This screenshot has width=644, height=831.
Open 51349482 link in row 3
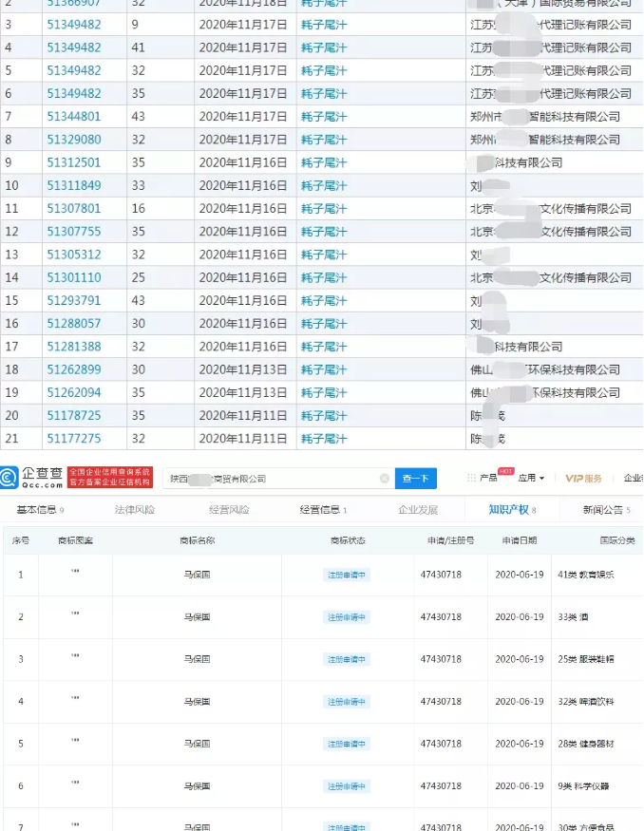point(74,25)
